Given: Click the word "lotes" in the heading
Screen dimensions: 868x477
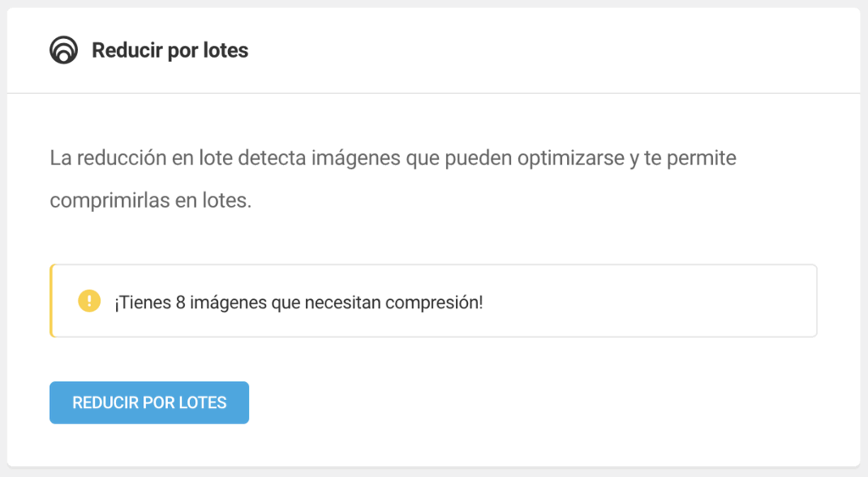Looking at the screenshot, I should tap(226, 51).
